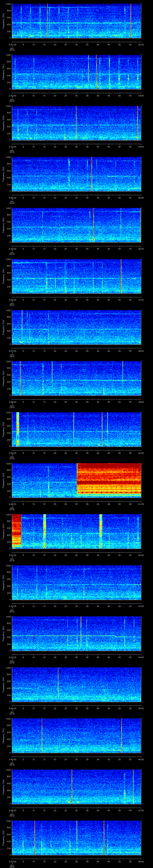Select the spectrogram panel starting at 3:37:00
Screen dimensions: 153x868
[77, 327]
